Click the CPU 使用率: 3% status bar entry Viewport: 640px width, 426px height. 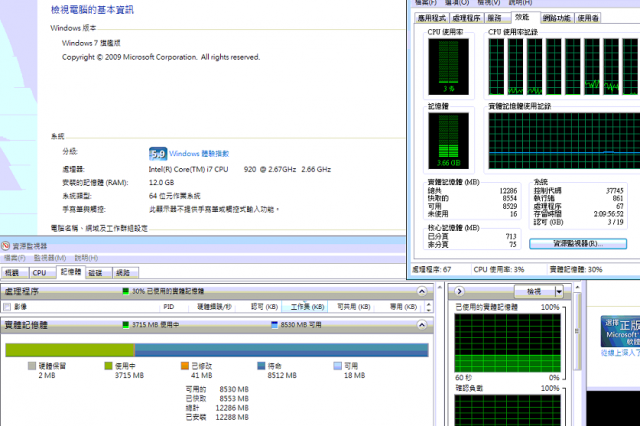(499, 269)
